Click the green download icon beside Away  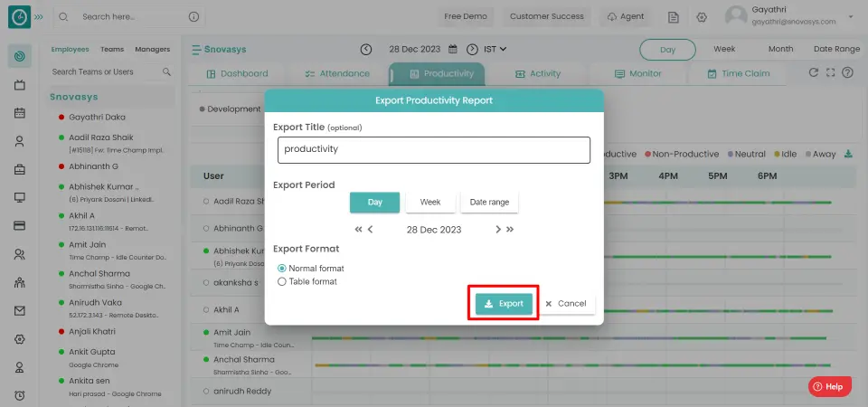tap(848, 154)
